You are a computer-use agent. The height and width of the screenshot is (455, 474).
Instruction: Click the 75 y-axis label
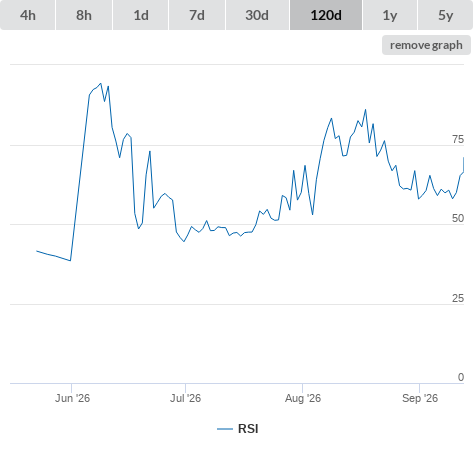point(458,139)
